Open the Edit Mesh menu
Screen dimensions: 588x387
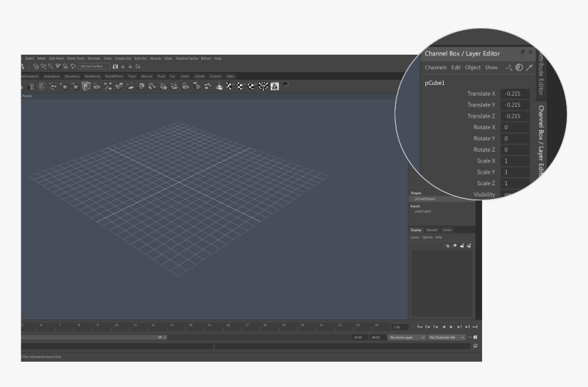(x=57, y=59)
